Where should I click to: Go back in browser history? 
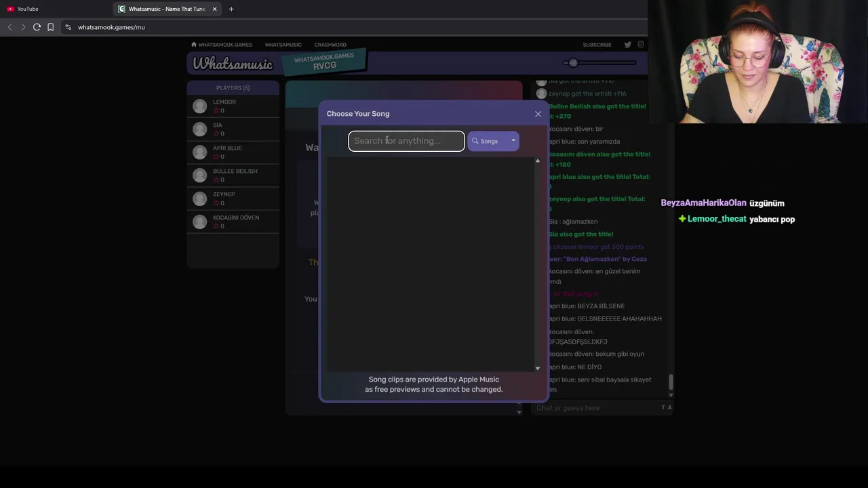coord(9,27)
